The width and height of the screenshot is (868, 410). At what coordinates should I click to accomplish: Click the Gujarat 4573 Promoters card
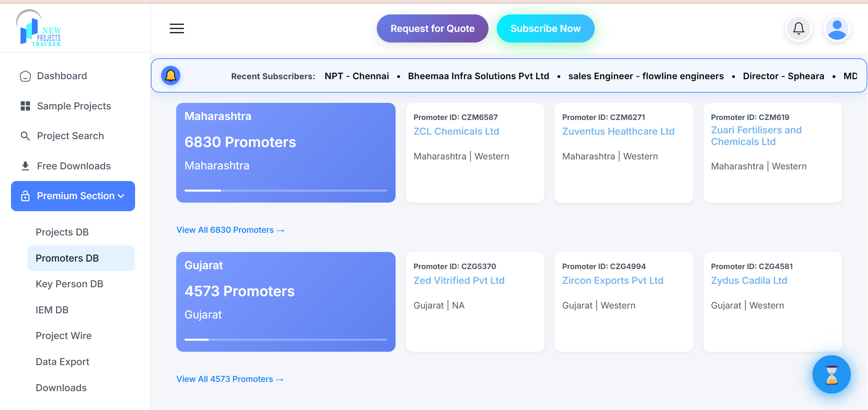pos(286,302)
